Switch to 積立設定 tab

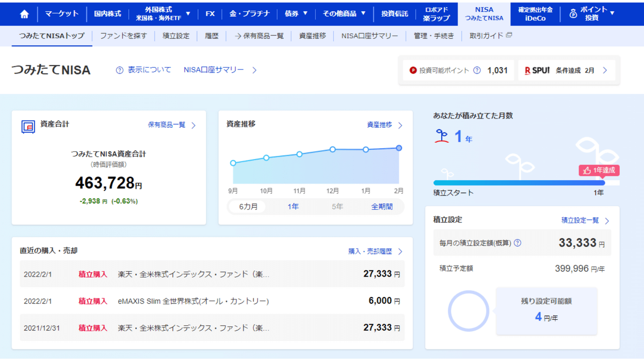click(176, 36)
